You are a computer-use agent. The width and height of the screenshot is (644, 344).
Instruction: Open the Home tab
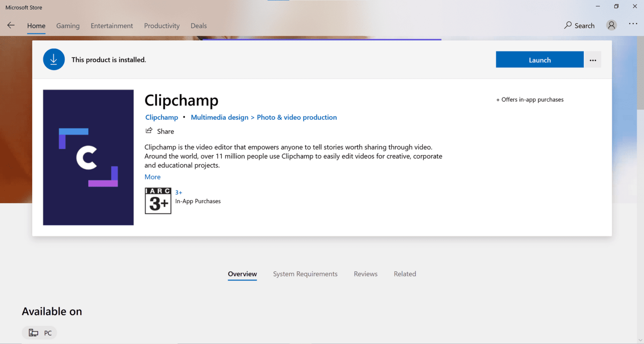click(x=36, y=26)
